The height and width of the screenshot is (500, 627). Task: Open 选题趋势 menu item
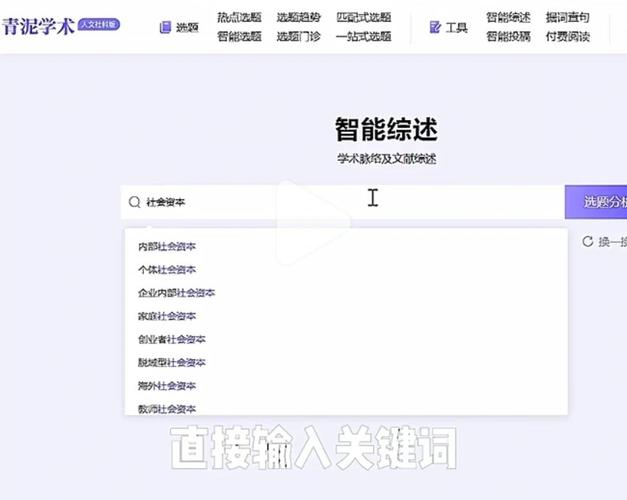pyautogui.click(x=299, y=17)
